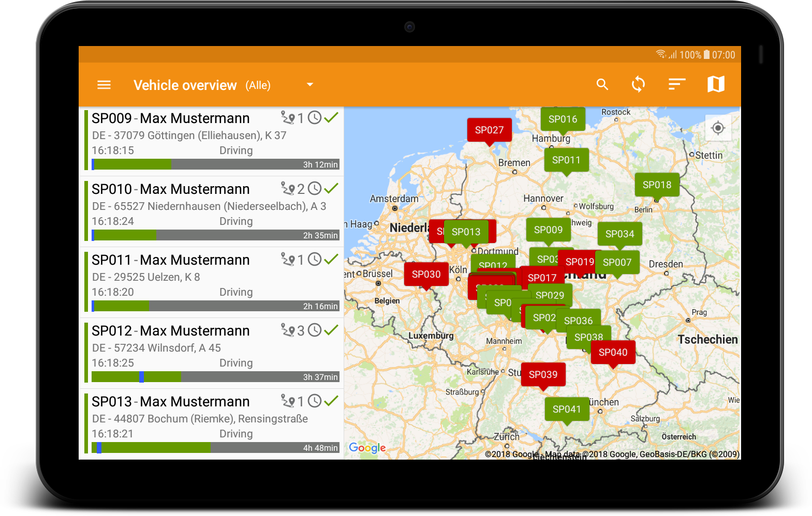Select map marker SP040

(613, 353)
